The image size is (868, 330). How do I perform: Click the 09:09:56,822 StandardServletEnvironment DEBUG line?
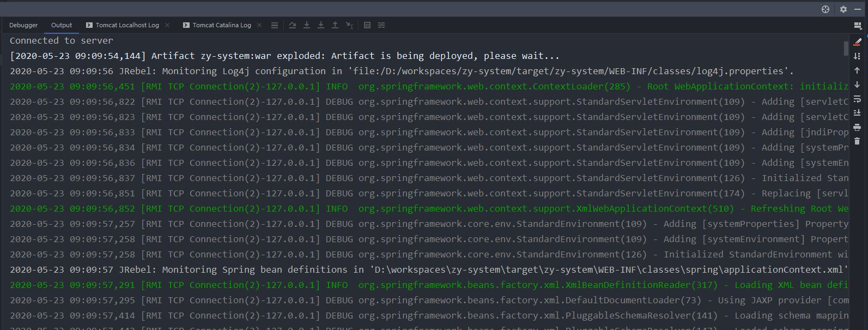point(429,101)
